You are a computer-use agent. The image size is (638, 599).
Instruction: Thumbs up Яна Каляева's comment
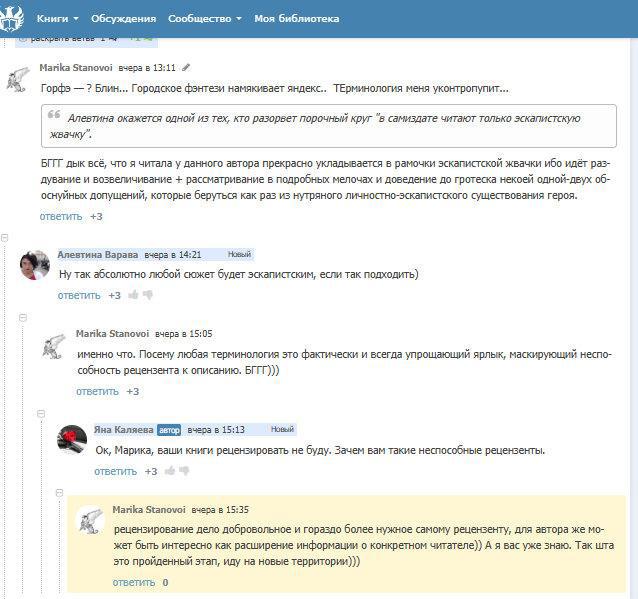[x=169, y=471]
